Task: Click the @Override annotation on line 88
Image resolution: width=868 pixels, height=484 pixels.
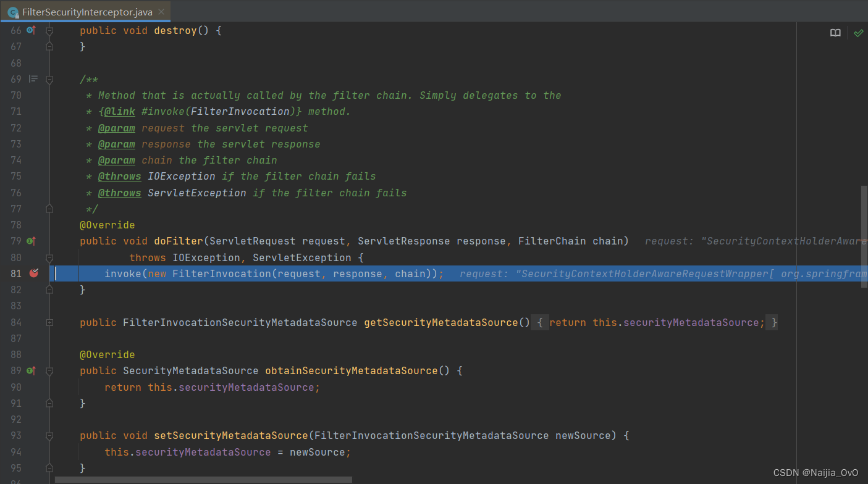Action: coord(107,354)
